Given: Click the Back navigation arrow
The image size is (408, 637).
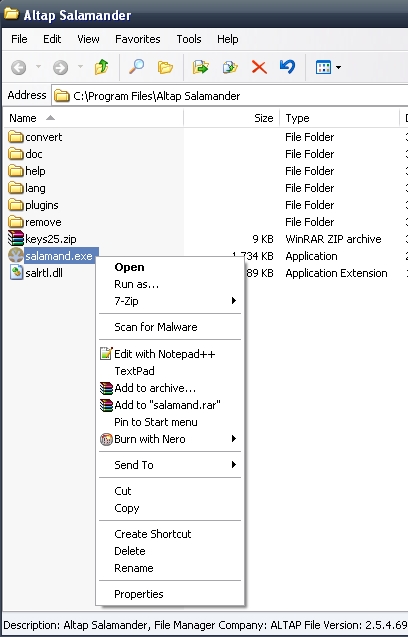Looking at the screenshot, I should coord(18,67).
